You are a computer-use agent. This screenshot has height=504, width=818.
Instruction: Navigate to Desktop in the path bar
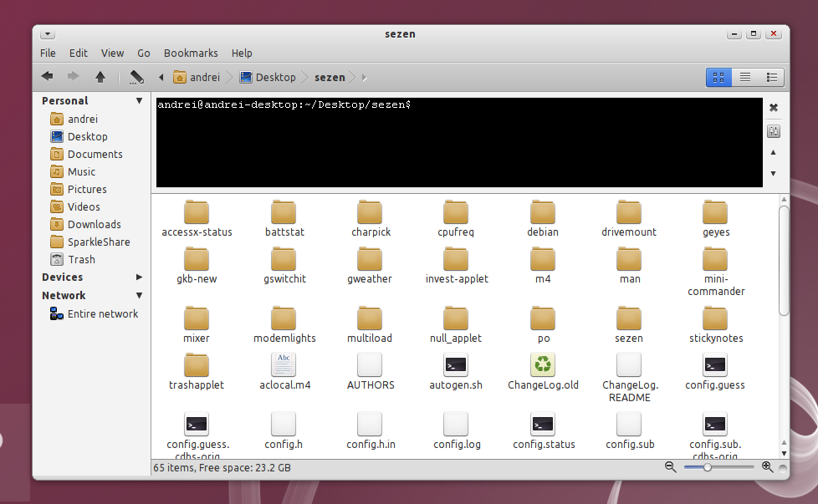coord(268,77)
